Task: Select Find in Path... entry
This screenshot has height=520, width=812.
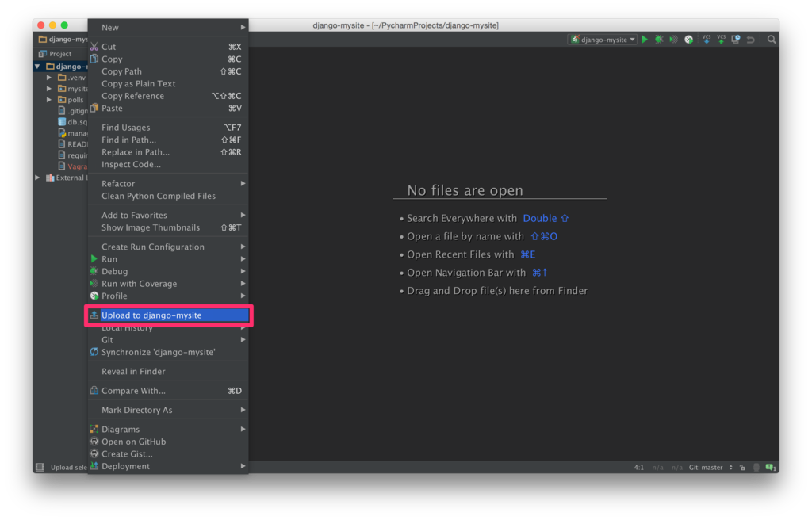Action: (x=168, y=140)
